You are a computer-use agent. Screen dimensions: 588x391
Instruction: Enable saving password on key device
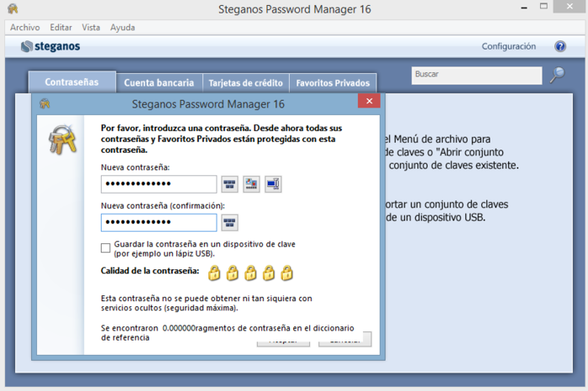tap(106, 248)
